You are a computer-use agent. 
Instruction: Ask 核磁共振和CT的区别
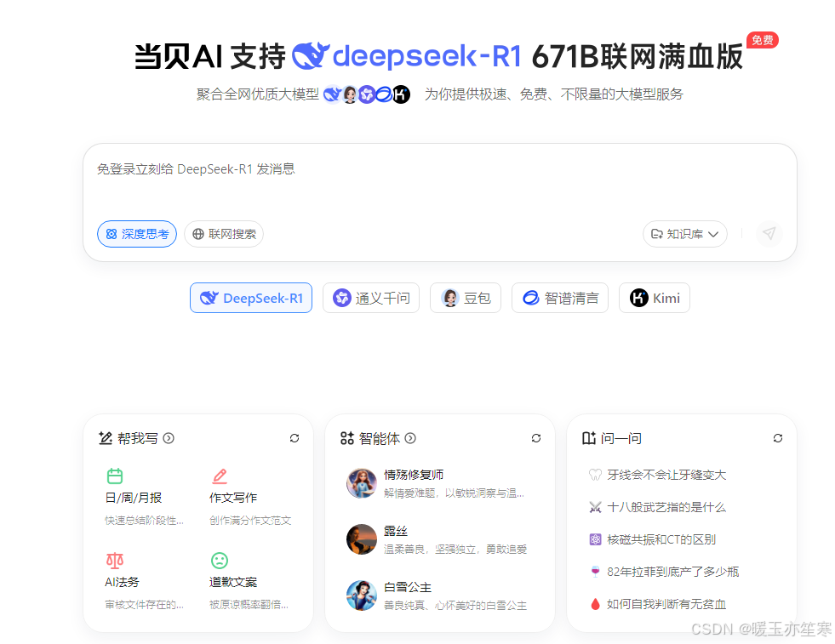(661, 539)
